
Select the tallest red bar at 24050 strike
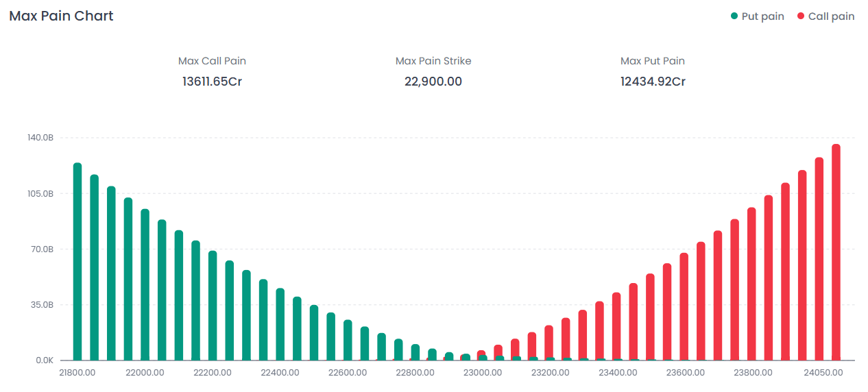(x=836, y=252)
